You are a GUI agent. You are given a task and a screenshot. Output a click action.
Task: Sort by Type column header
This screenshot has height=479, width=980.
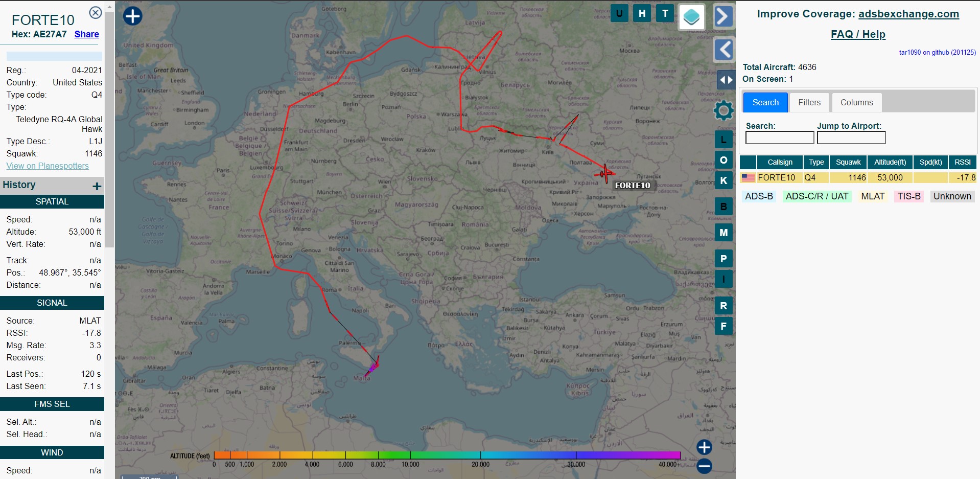(816, 162)
